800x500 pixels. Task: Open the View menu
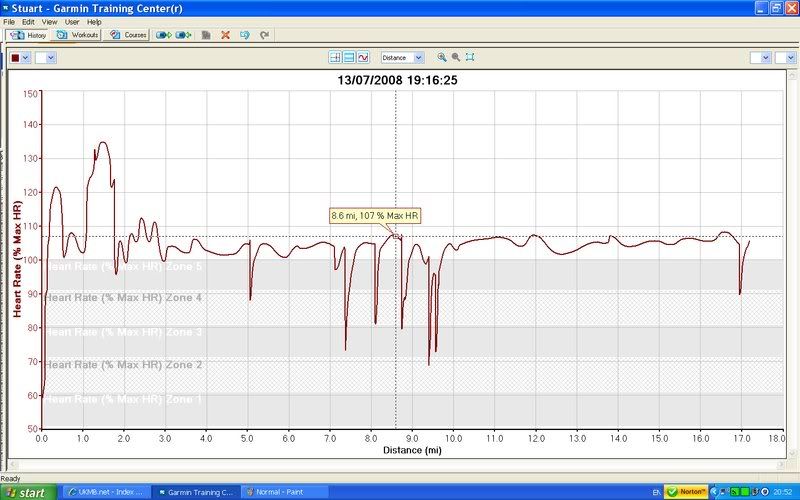click(x=49, y=22)
